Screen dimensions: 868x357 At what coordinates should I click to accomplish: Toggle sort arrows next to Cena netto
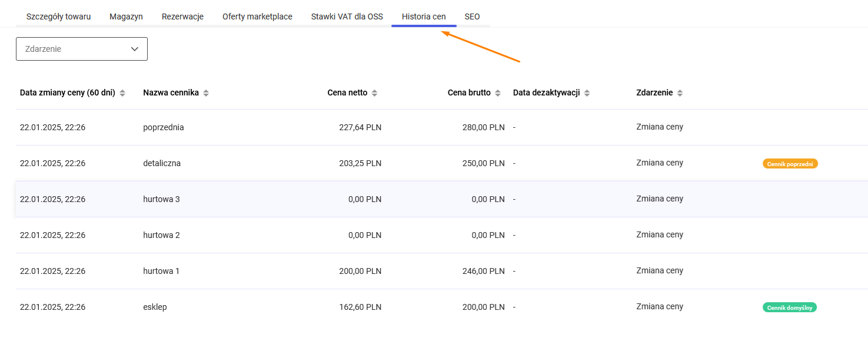coord(374,93)
